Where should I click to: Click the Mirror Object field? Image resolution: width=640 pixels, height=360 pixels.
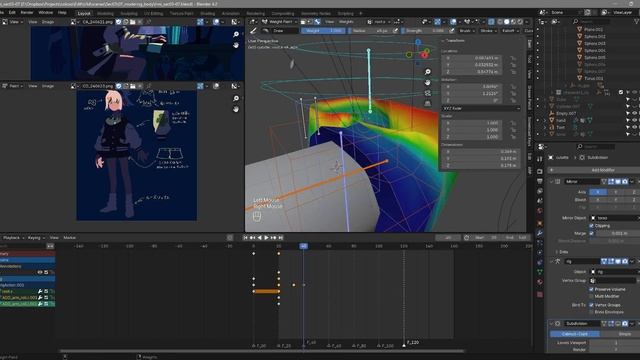615,218
